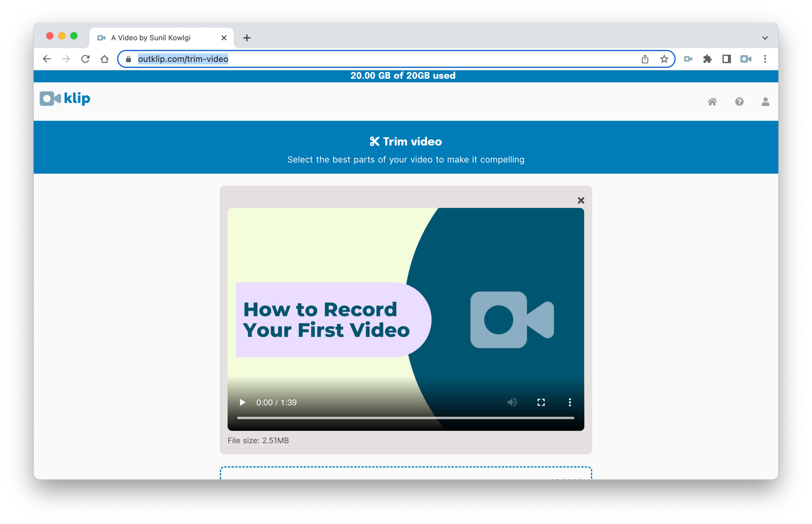Click the fullscreen expand icon on video

click(540, 402)
